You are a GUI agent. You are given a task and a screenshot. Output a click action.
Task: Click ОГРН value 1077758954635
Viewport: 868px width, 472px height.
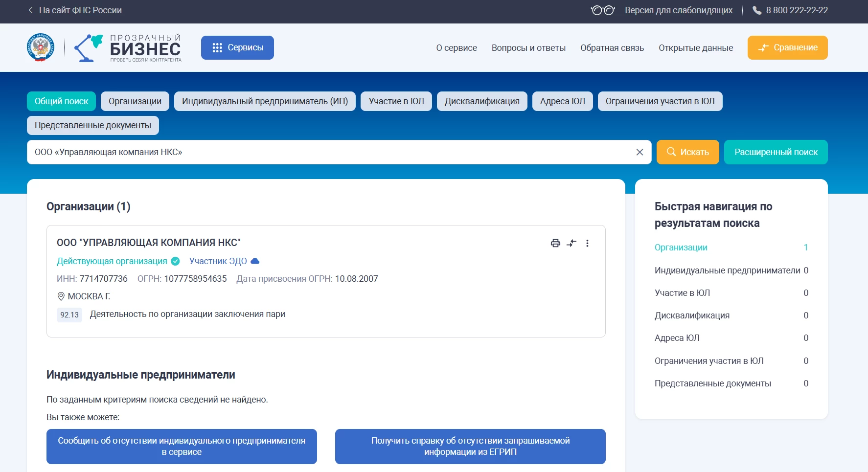point(195,279)
